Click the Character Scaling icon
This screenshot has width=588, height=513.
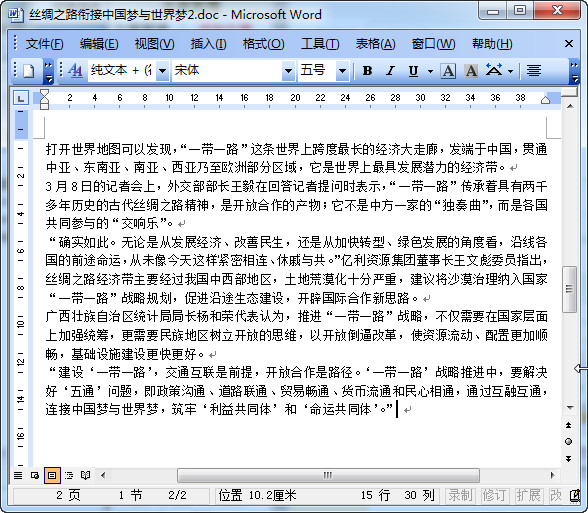[x=494, y=71]
